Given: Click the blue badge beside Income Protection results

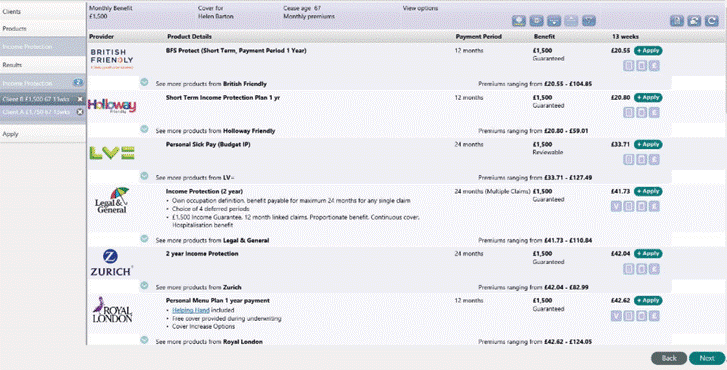Looking at the screenshot, I should (x=78, y=83).
